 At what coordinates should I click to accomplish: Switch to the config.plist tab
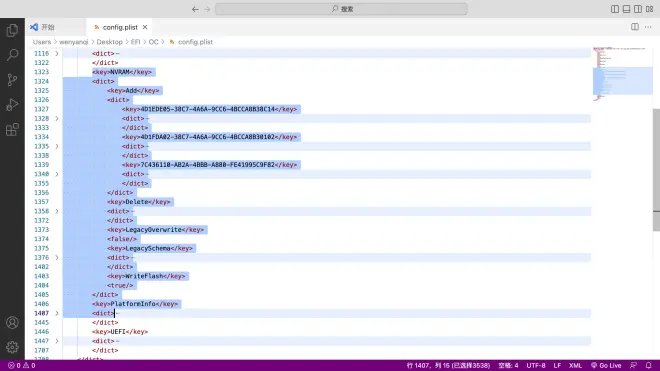120,27
